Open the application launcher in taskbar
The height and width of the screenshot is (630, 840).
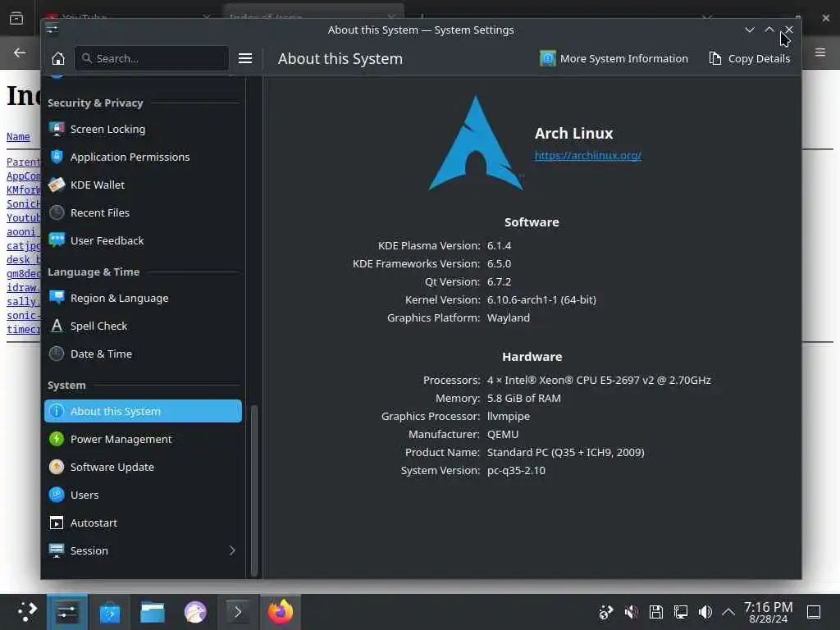click(25, 612)
